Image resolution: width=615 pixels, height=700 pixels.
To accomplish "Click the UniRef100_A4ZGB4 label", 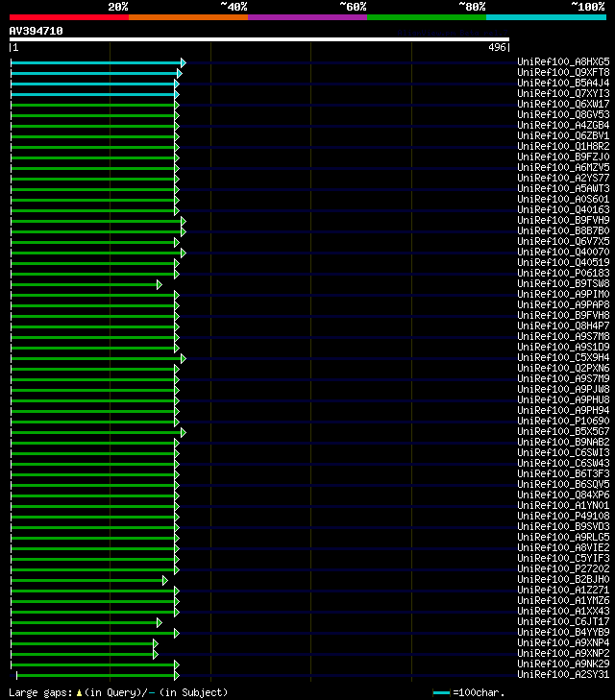I will (x=563, y=125).
